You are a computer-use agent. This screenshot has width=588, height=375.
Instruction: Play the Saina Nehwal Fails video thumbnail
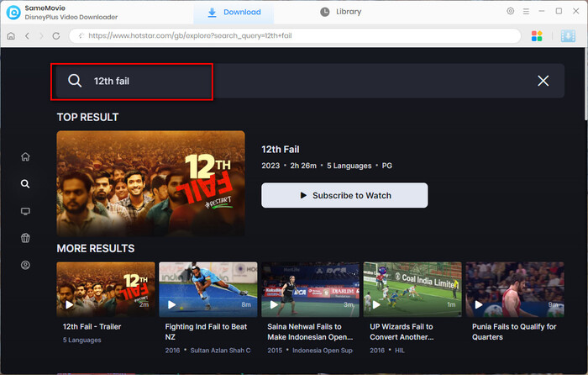click(x=310, y=289)
